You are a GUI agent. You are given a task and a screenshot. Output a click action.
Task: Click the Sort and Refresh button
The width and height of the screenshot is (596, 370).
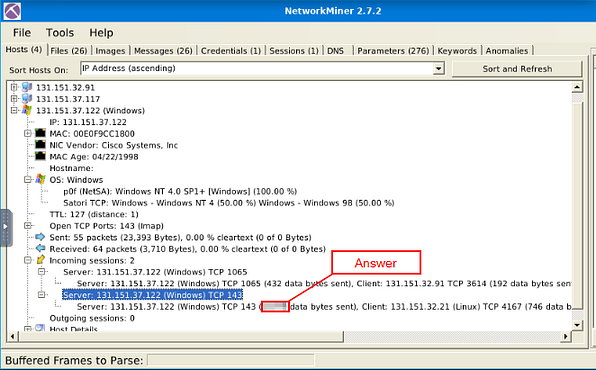pyautogui.click(x=517, y=69)
